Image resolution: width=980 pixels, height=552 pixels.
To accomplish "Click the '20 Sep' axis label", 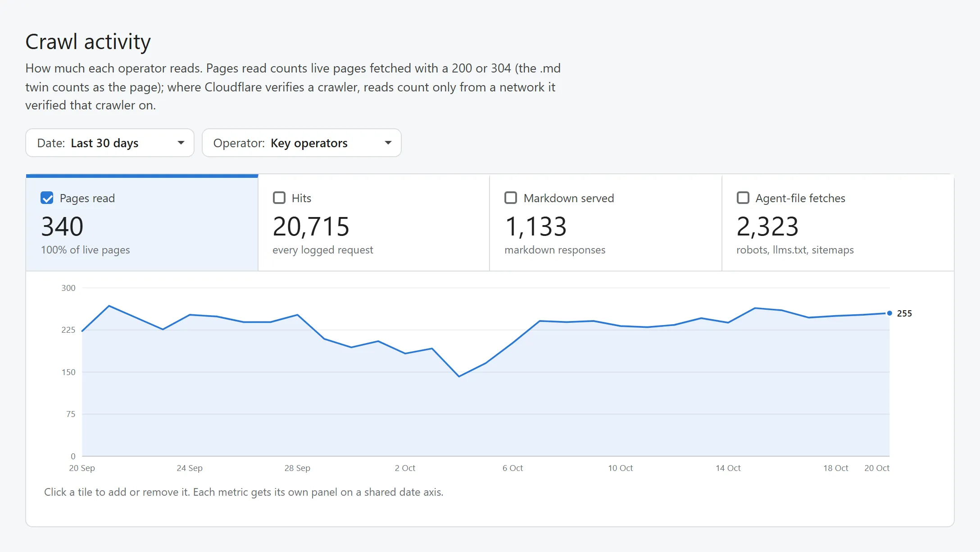I will pyautogui.click(x=82, y=468).
